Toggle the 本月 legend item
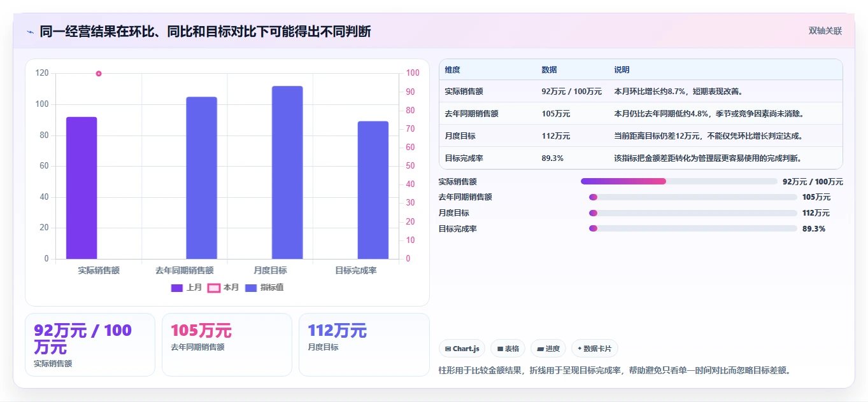This screenshot has width=868, height=402. [224, 288]
